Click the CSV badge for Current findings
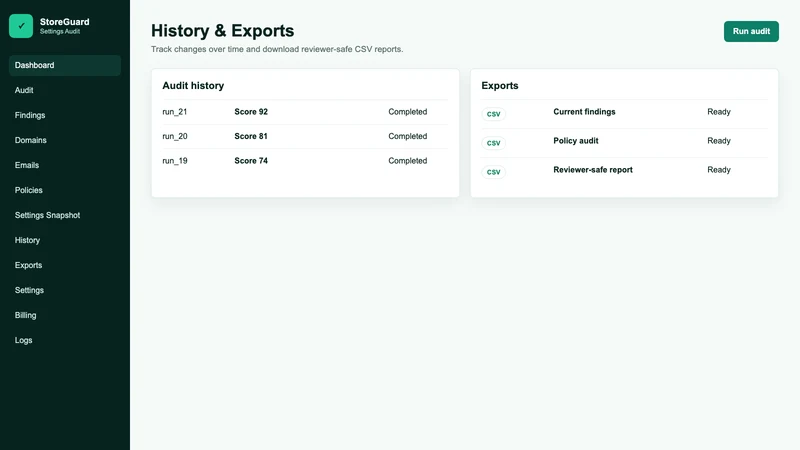 [x=493, y=114]
